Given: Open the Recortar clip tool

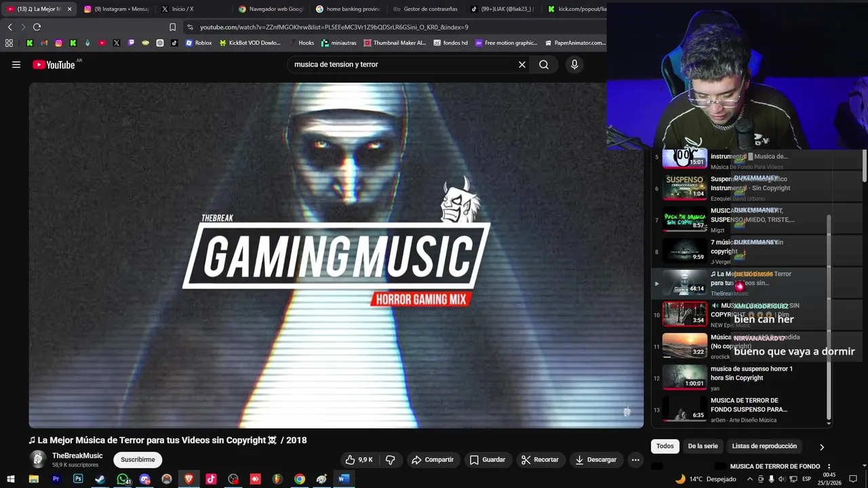Looking at the screenshot, I should (x=540, y=460).
